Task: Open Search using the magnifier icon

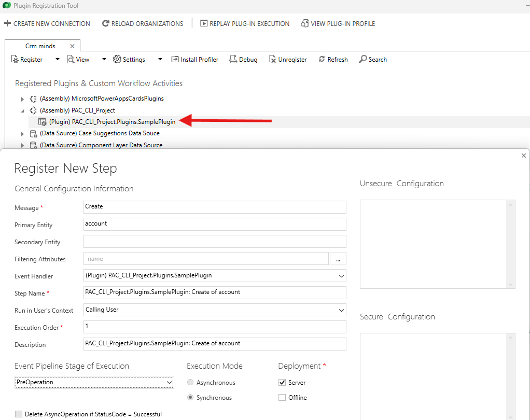Action: pos(363,60)
